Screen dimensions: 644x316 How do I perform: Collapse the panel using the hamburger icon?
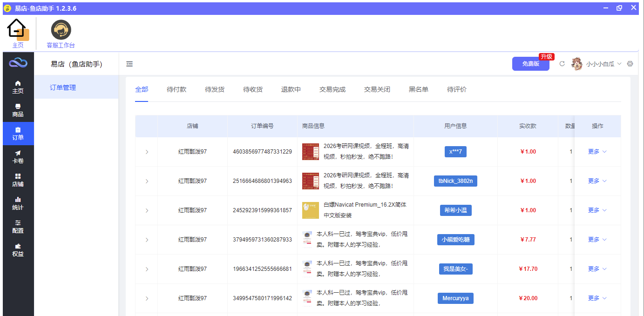[x=129, y=64]
